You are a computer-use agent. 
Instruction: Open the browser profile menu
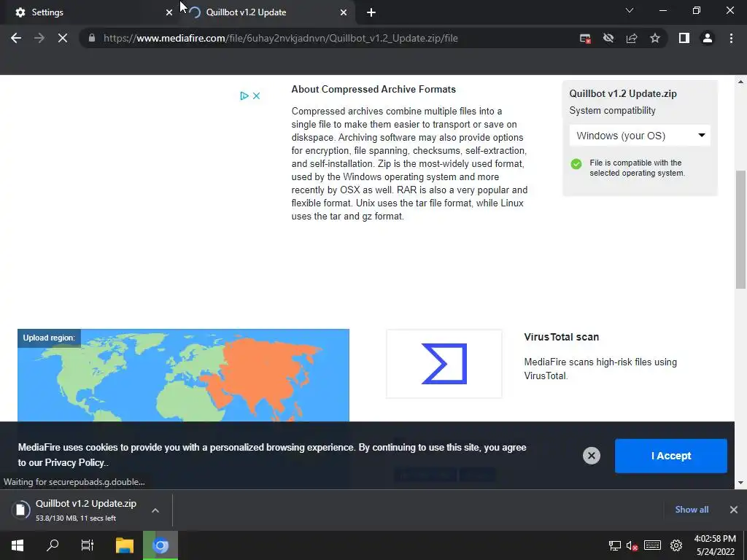pyautogui.click(x=708, y=38)
